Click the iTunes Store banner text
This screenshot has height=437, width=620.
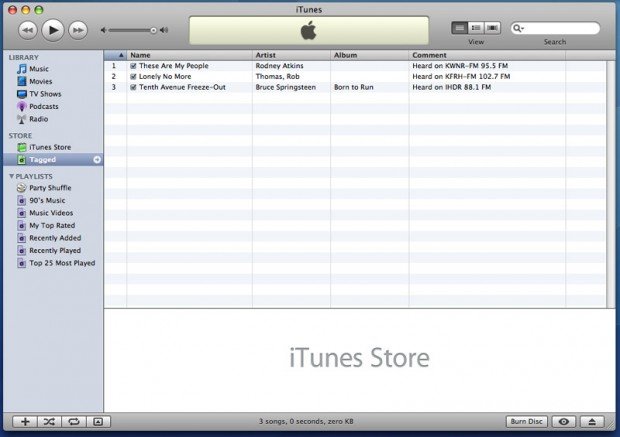(x=359, y=358)
